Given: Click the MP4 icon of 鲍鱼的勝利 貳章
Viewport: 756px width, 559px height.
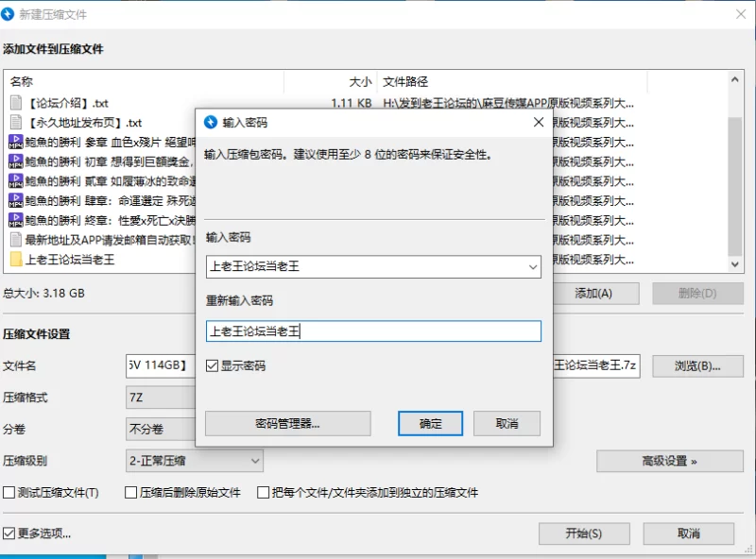Looking at the screenshot, I should click(x=15, y=181).
